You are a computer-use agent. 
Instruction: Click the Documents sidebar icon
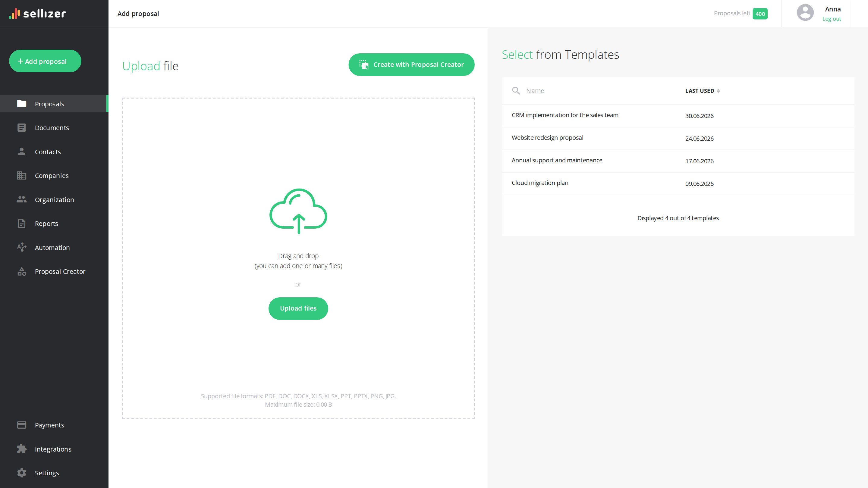22,128
